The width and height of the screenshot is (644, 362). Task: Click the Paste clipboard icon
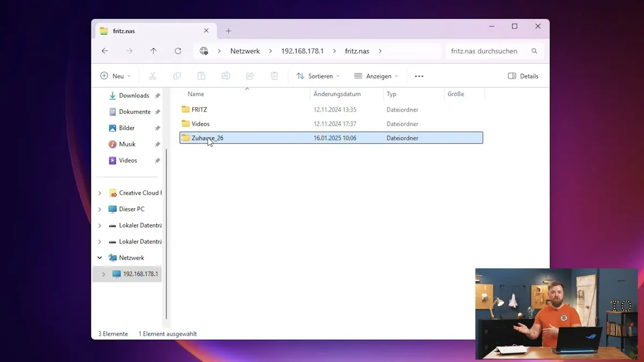click(201, 76)
